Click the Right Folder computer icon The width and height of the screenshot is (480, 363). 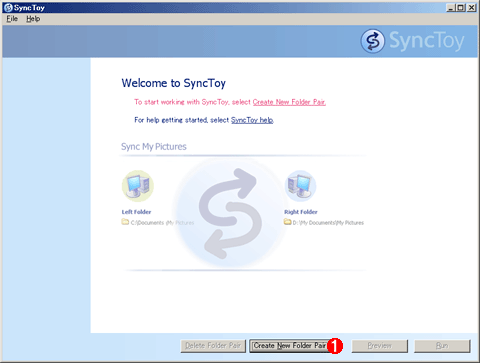pyautogui.click(x=300, y=186)
